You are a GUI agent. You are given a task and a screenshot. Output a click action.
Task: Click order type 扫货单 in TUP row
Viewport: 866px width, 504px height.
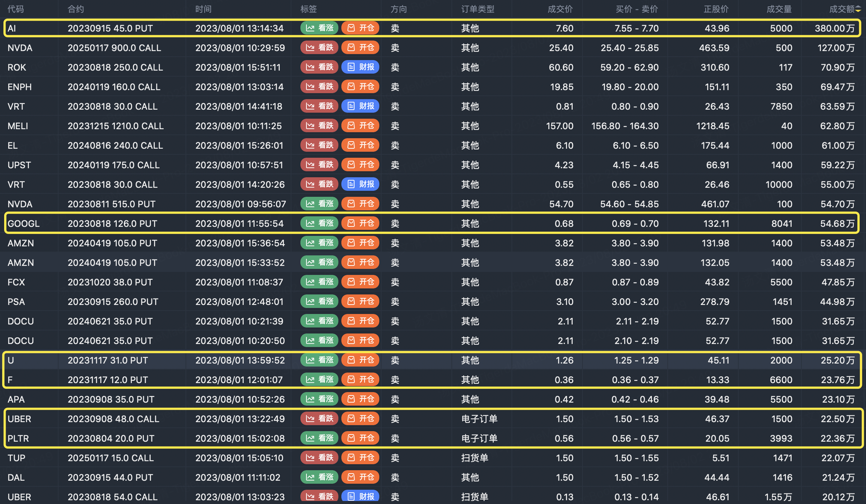(x=475, y=458)
